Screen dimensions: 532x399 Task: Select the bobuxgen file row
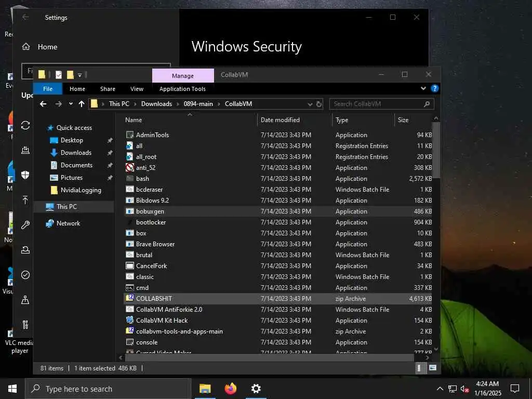click(x=278, y=211)
